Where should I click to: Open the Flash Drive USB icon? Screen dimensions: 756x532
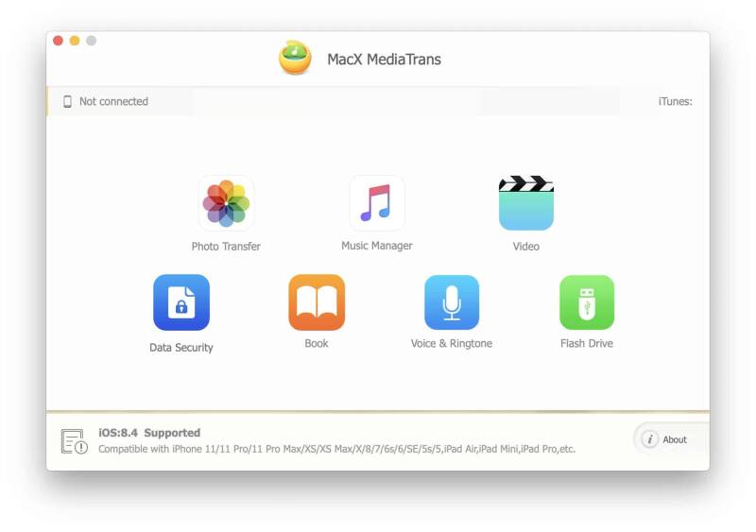point(587,302)
